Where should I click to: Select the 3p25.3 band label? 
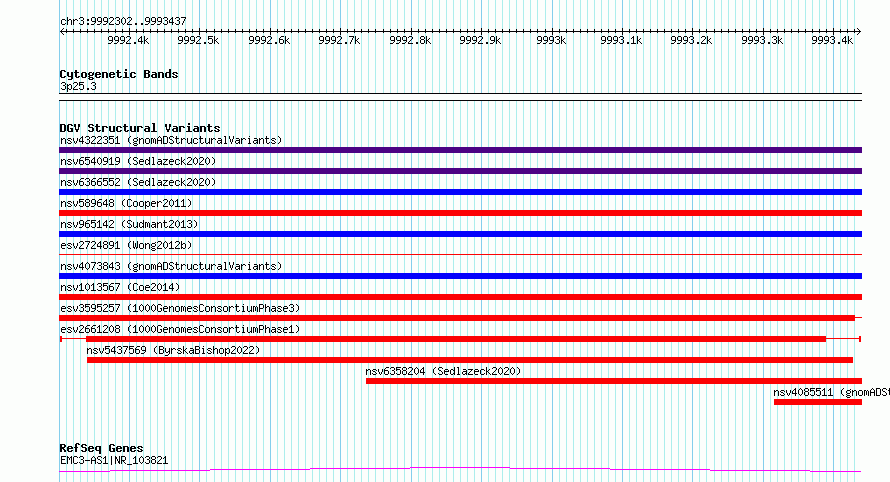(x=78, y=86)
